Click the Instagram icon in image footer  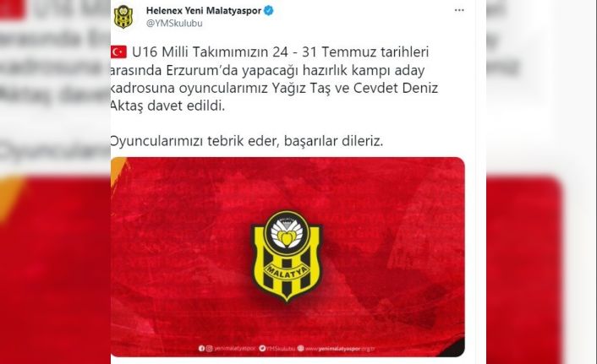(209, 348)
